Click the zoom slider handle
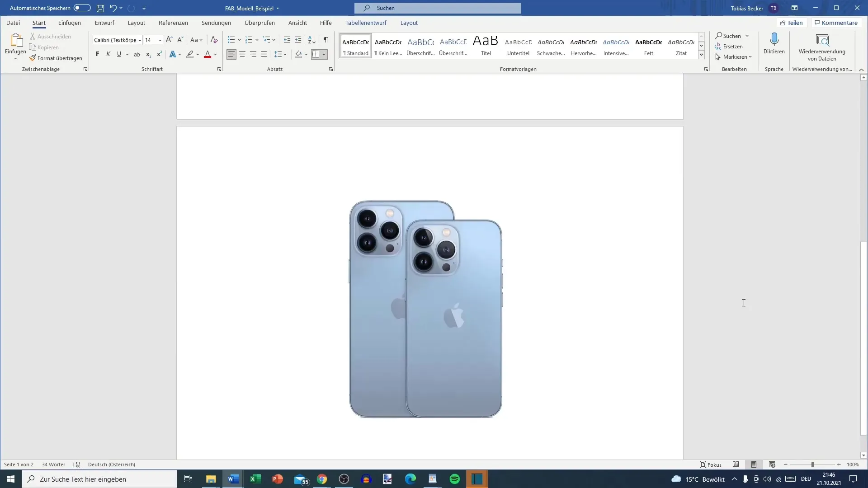 point(812,465)
